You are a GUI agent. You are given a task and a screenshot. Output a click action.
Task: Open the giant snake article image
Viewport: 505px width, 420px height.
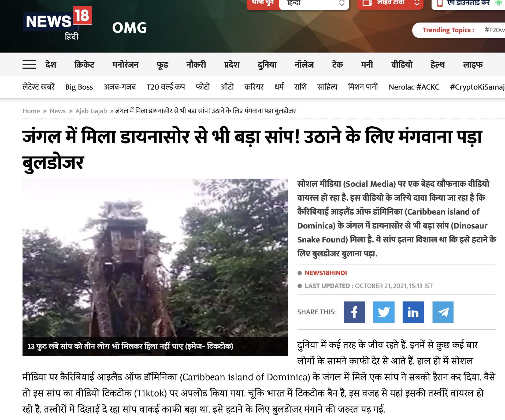click(155, 257)
